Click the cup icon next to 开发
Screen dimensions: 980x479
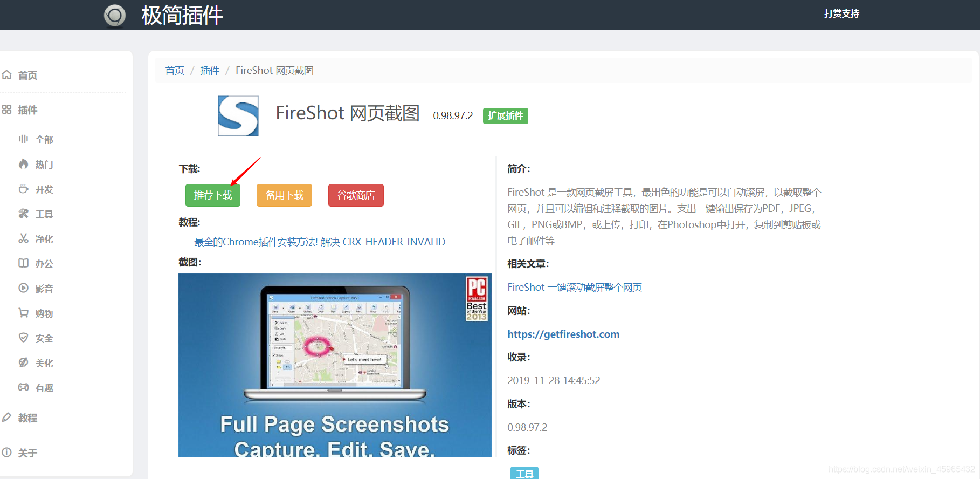pyautogui.click(x=23, y=189)
